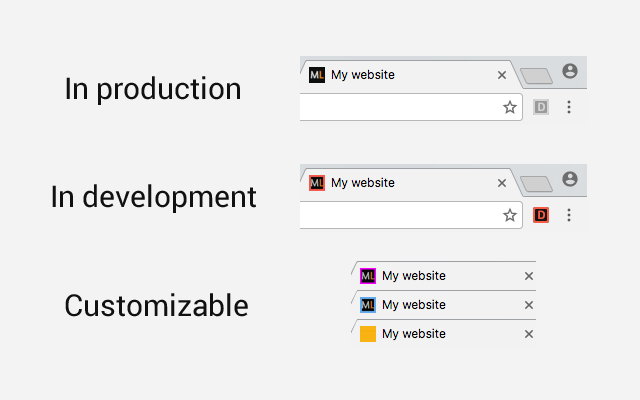This screenshot has height=400, width=640.
Task: Click the grayed D extension icon in production toolbar
Action: point(541,107)
